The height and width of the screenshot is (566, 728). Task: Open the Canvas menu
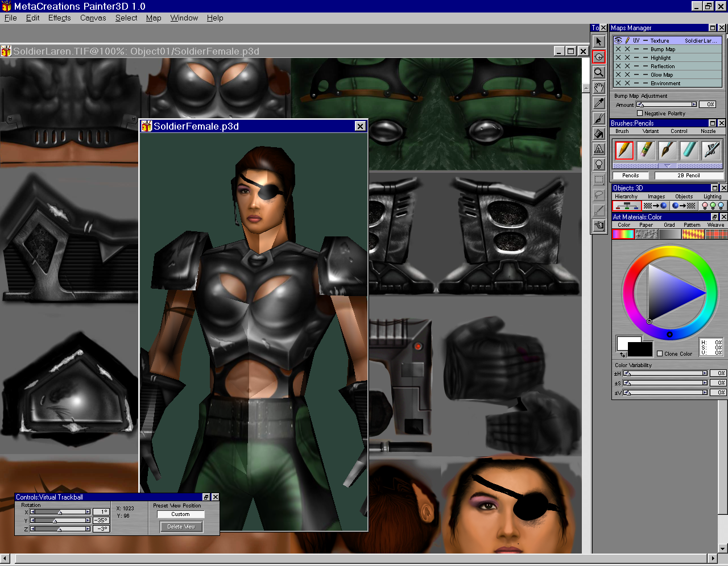point(93,18)
